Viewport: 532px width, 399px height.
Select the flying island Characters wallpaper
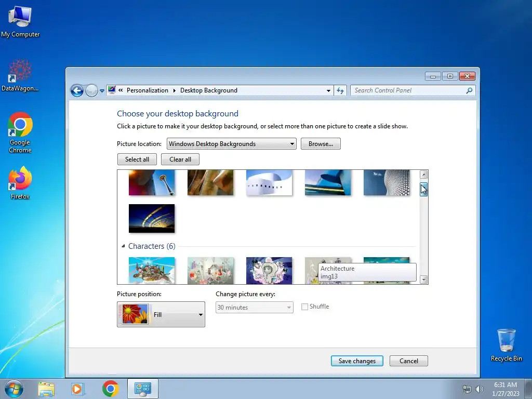point(152,270)
